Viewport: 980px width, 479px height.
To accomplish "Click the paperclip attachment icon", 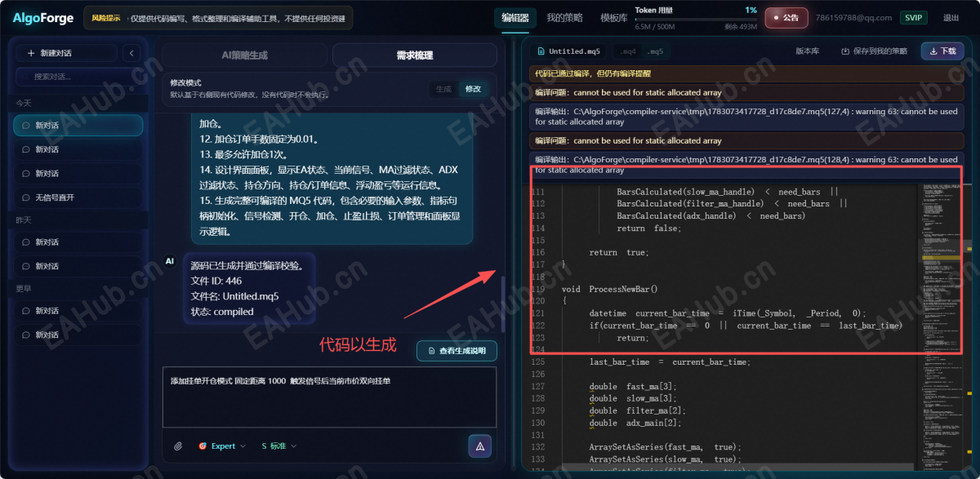I will click(x=178, y=446).
